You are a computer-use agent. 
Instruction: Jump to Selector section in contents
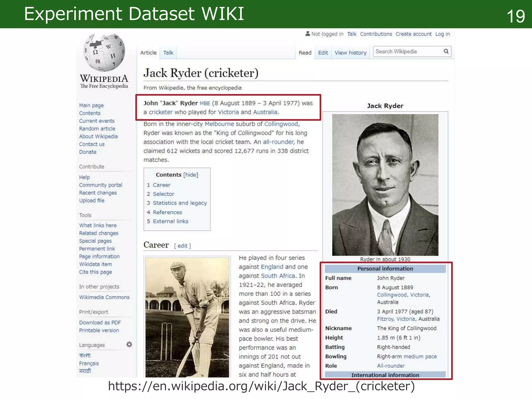point(163,194)
